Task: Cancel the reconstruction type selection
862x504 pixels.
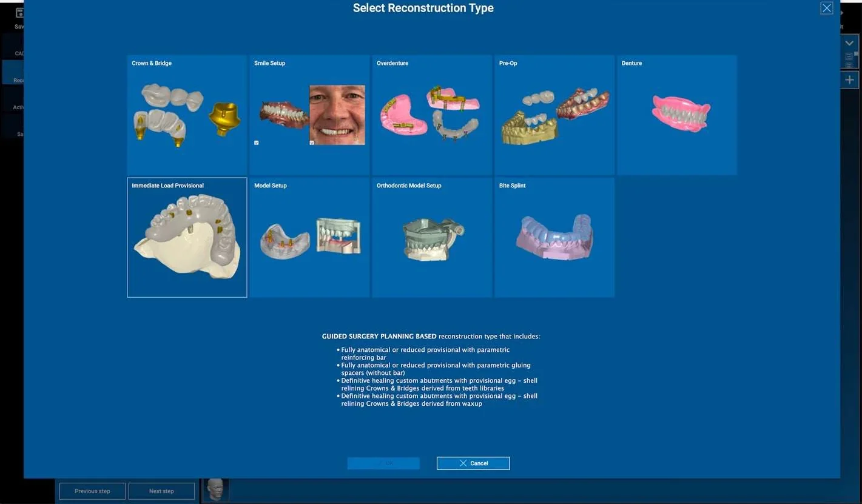Action: pyautogui.click(x=473, y=463)
